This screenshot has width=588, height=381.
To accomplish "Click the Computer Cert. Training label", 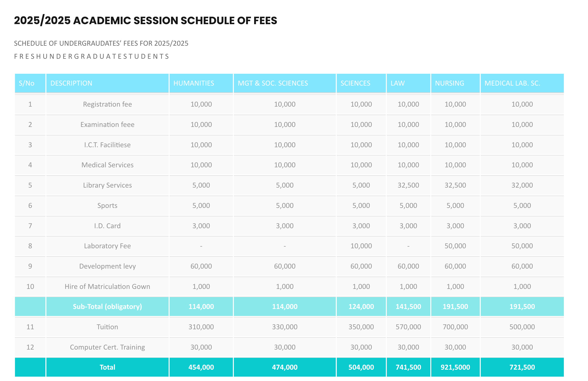I will pyautogui.click(x=107, y=347).
